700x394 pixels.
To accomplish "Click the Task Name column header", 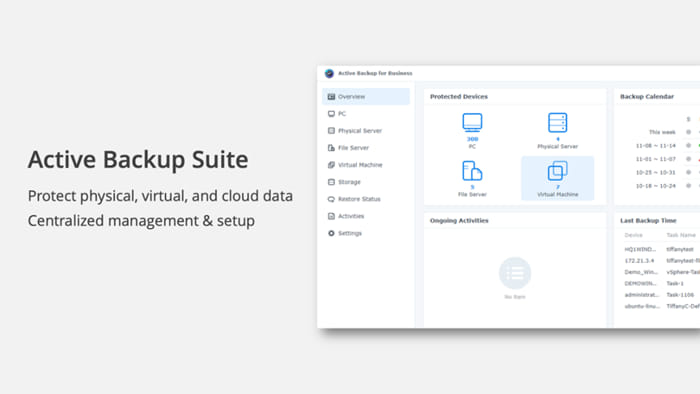I will click(x=681, y=235).
